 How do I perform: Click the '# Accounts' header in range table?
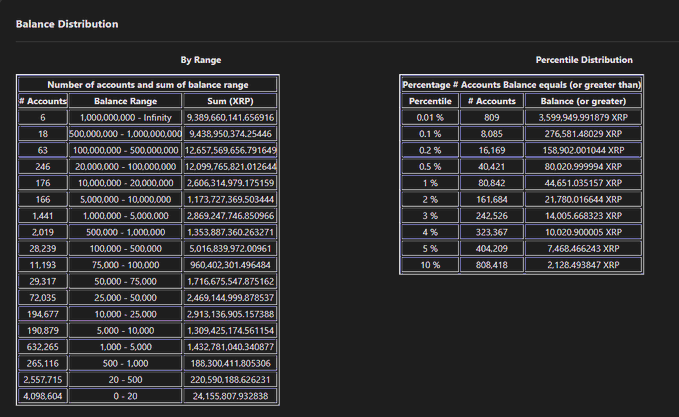point(43,101)
